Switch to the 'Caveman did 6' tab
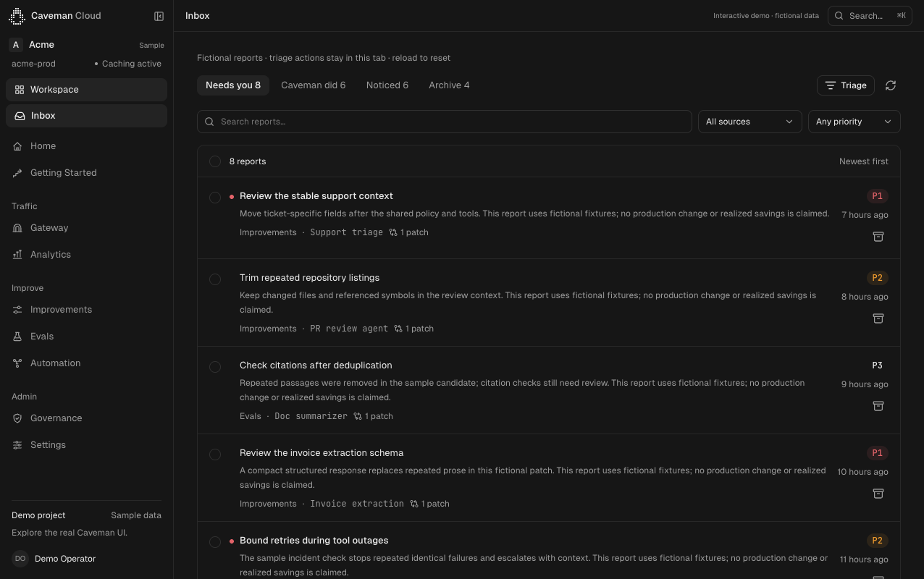The image size is (924, 579). click(x=314, y=85)
